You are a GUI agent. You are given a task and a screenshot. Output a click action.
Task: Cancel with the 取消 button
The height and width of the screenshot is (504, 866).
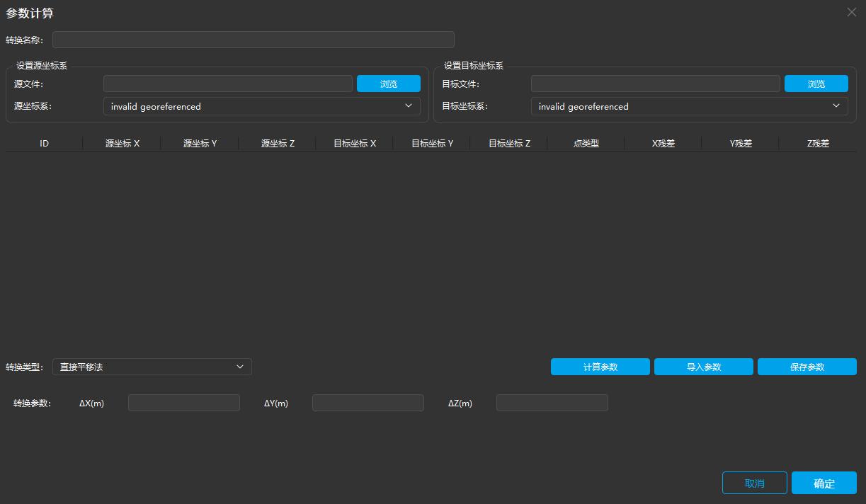click(x=755, y=483)
